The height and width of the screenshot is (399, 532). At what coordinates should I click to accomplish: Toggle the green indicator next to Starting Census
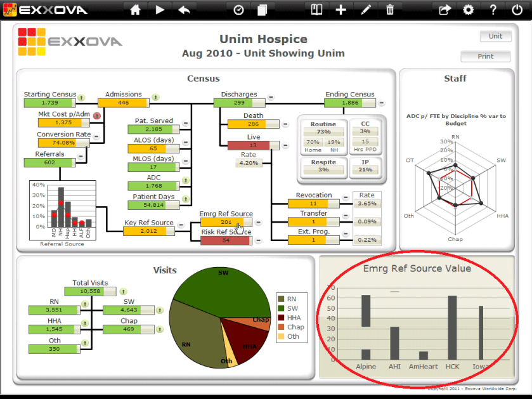click(x=81, y=98)
